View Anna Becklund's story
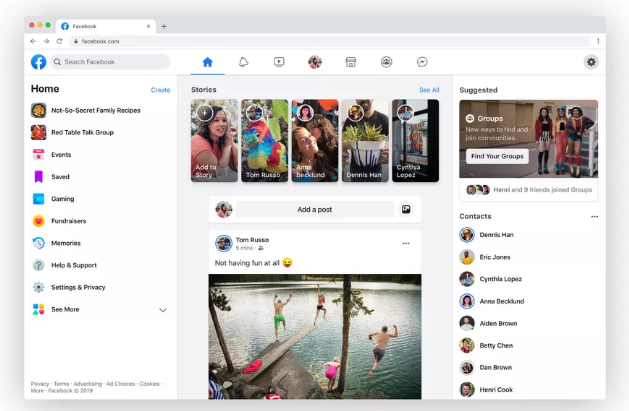This screenshot has width=629, height=411. (315, 140)
